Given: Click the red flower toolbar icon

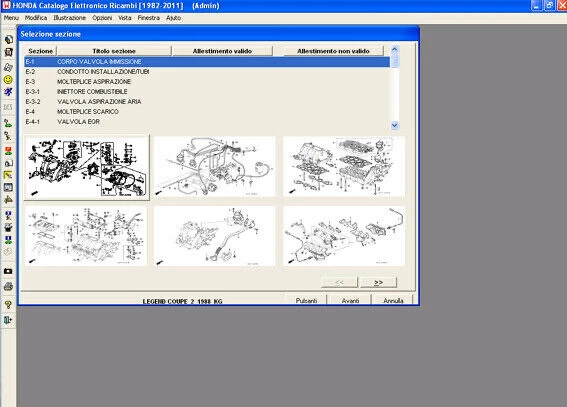Looking at the screenshot, I should click(x=8, y=151).
